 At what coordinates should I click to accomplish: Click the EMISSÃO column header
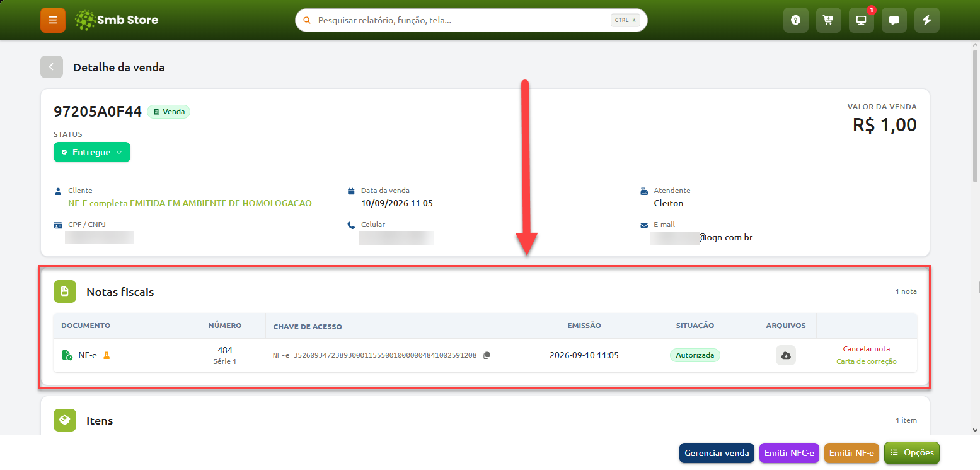[x=584, y=326]
